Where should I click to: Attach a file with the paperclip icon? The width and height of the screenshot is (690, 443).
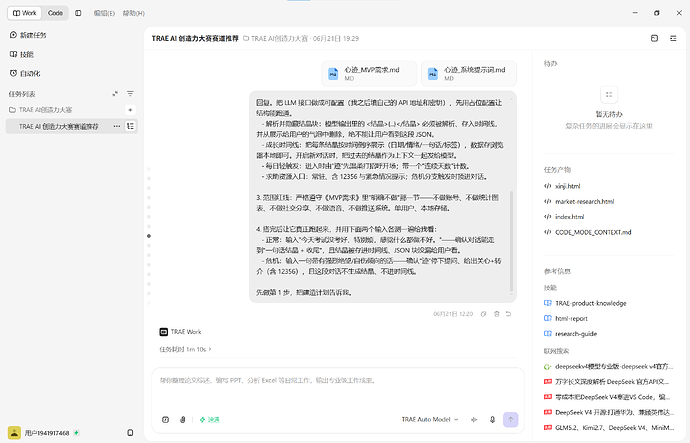(183, 420)
